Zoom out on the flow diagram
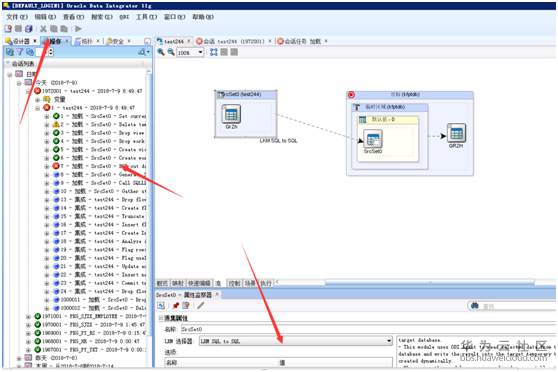Viewport: 558px width, 372px height. [x=171, y=52]
